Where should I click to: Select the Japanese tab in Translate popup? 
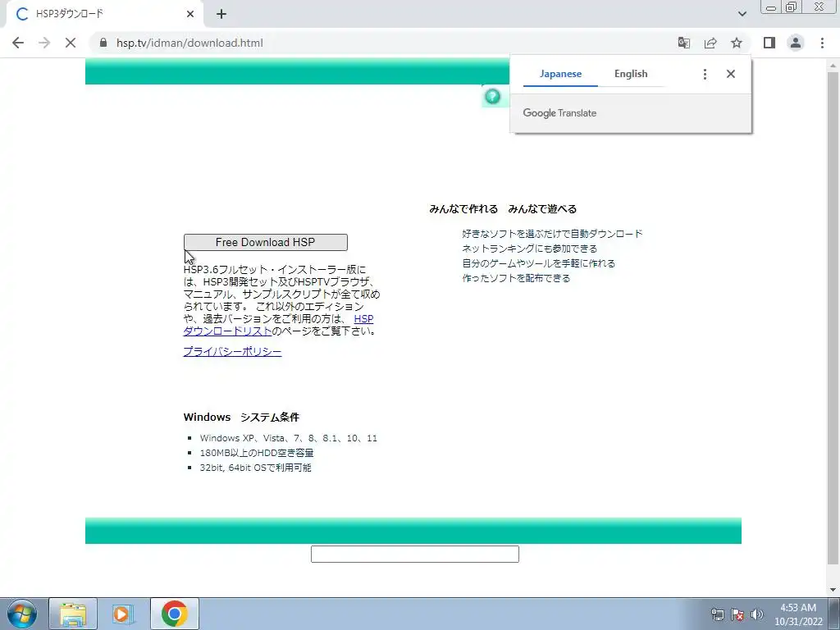(x=560, y=74)
